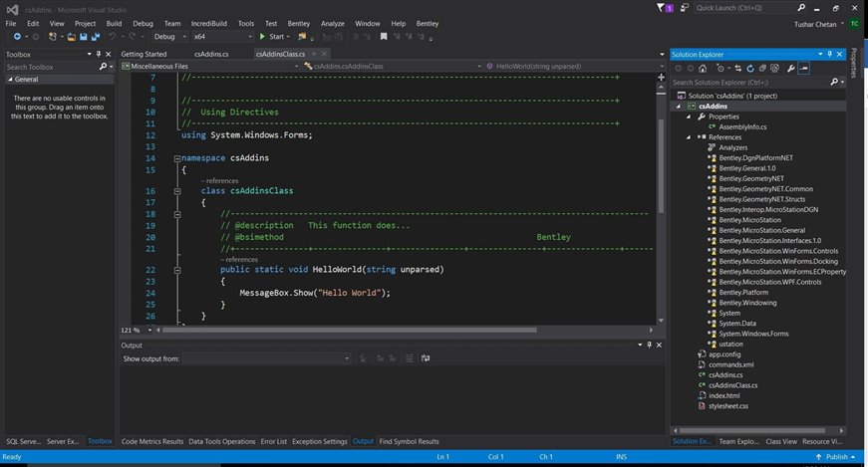Open the Team menu
Viewport: 868px width, 467px height.
pos(172,23)
